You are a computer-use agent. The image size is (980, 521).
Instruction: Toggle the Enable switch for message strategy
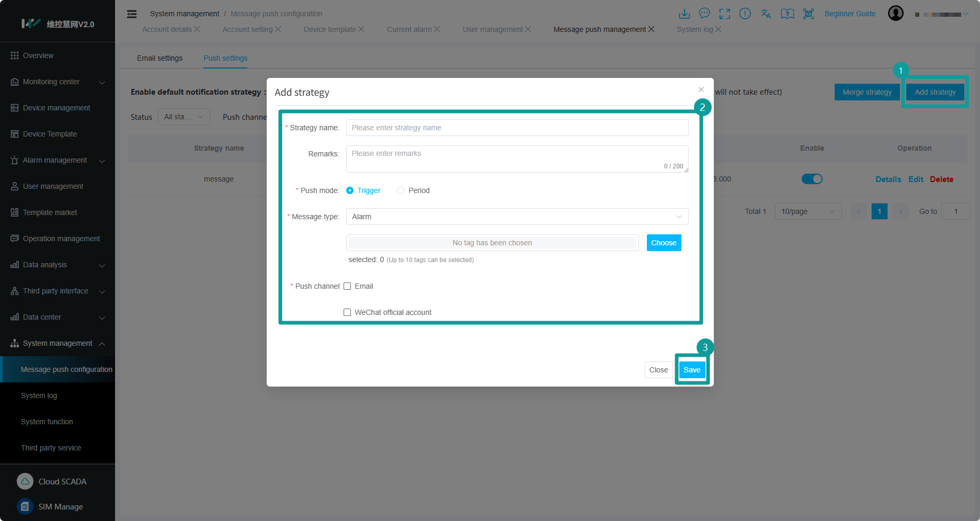point(812,179)
